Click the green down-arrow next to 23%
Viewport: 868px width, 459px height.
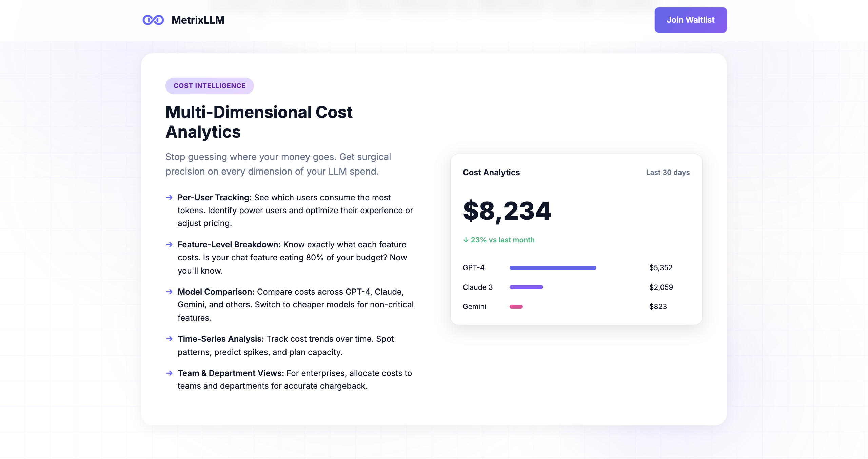[x=466, y=240]
